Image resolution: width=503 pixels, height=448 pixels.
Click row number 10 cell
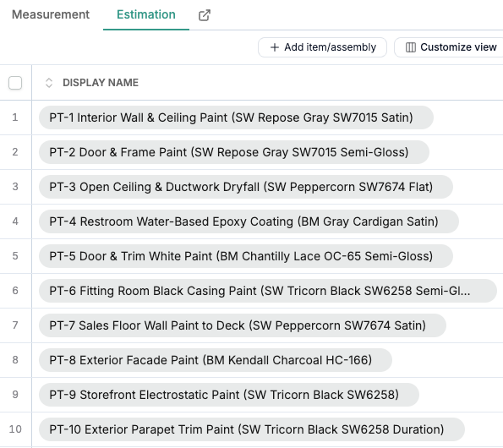15,429
